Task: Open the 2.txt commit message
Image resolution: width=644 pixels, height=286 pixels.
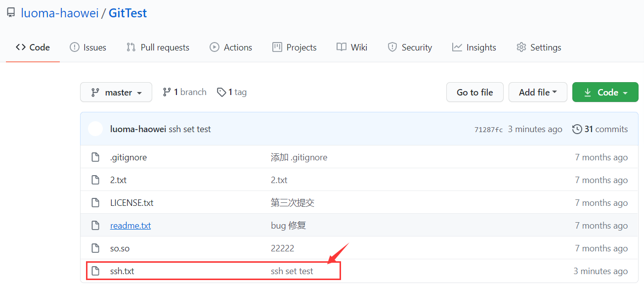Action: pyautogui.click(x=279, y=180)
